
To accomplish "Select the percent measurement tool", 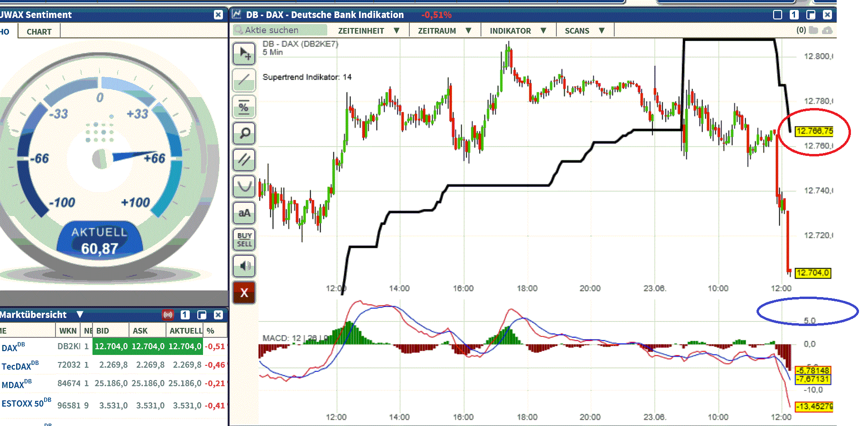I will (244, 107).
